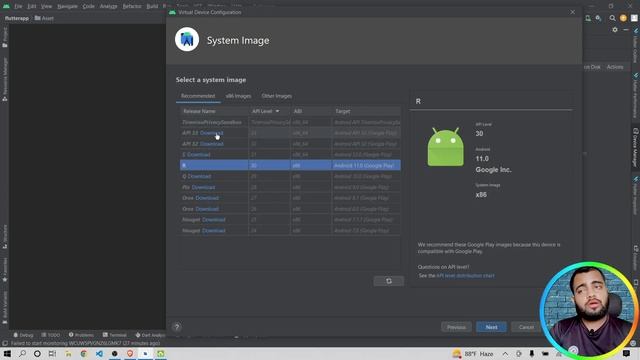Viewport: 640px width, 360px height.
Task: Download the Q system image
Action: click(x=200, y=176)
